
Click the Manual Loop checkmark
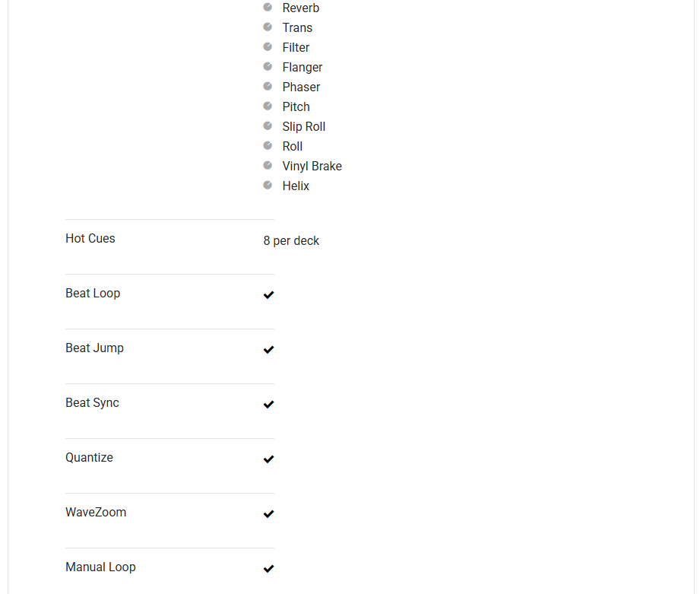(x=268, y=569)
